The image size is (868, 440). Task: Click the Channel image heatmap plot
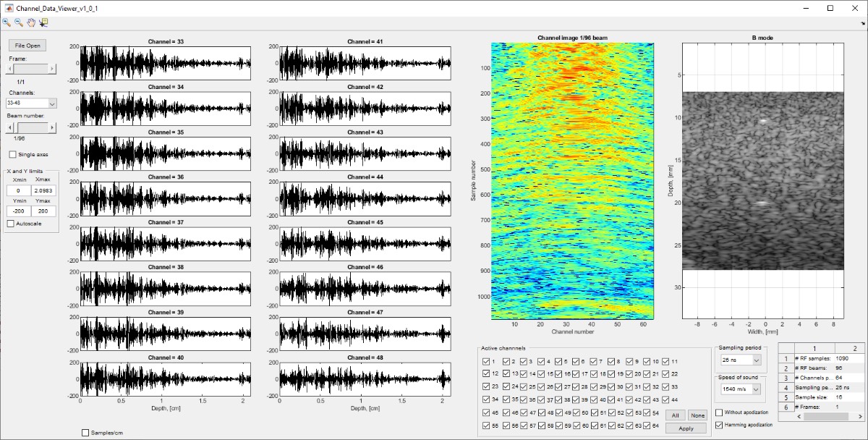point(572,180)
